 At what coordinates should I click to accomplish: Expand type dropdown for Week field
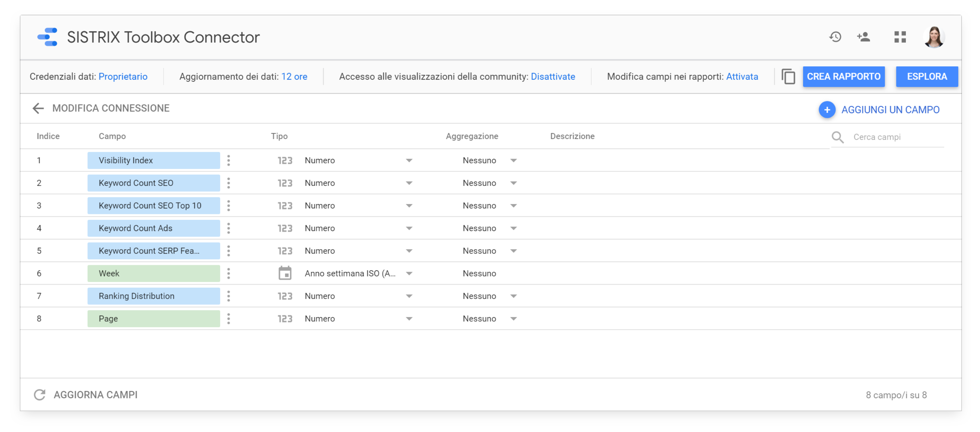pos(409,273)
